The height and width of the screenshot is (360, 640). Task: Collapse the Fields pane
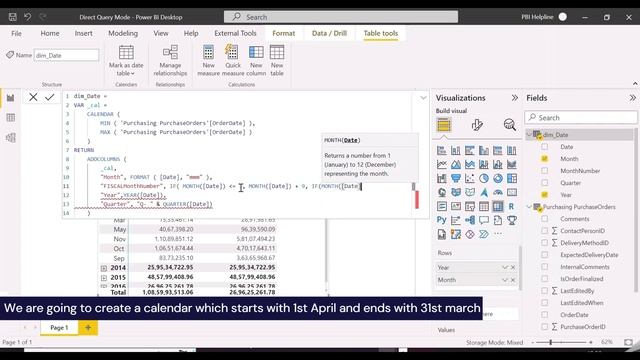632,98
